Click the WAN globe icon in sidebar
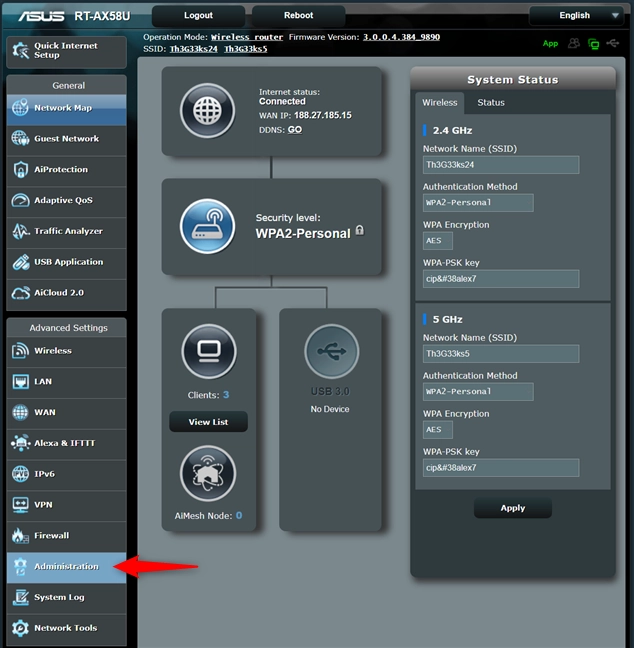 coord(20,412)
